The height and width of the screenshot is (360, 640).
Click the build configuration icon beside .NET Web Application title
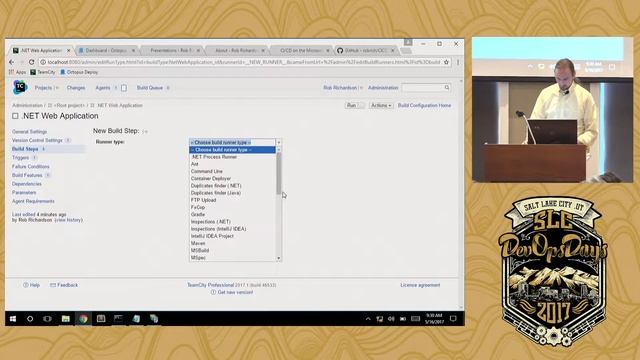pos(15,116)
